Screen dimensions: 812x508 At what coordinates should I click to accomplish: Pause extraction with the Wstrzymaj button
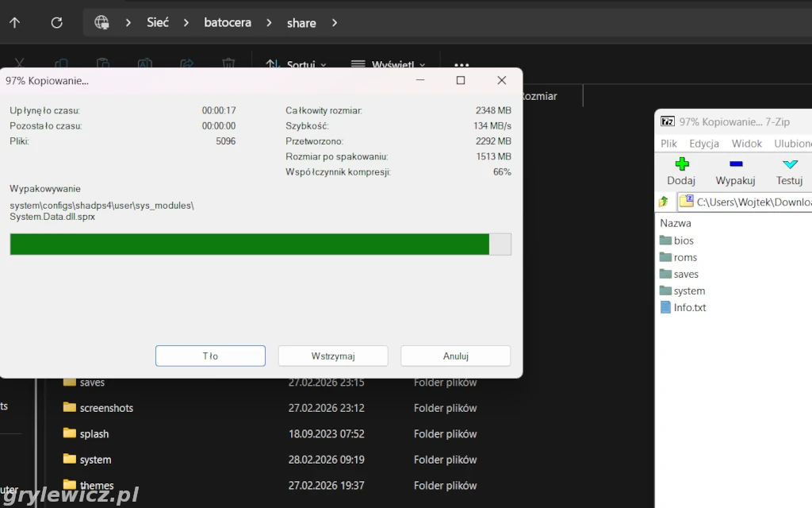click(x=333, y=356)
